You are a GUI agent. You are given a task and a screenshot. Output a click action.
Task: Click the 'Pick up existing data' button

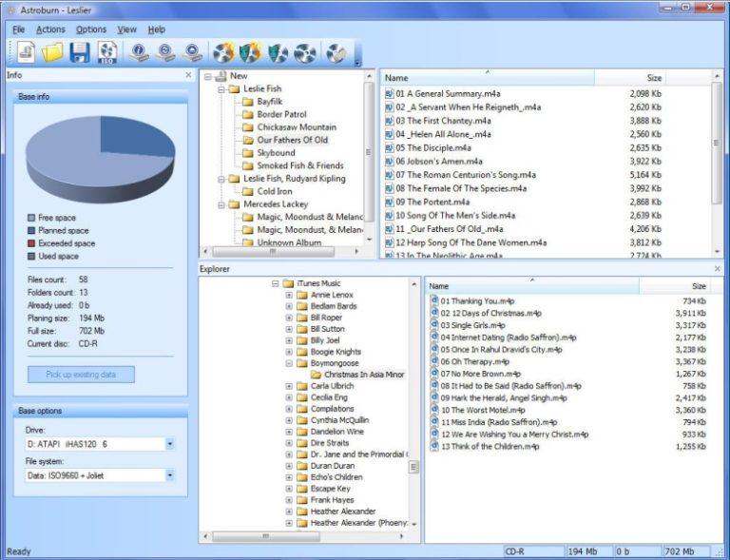(81, 375)
